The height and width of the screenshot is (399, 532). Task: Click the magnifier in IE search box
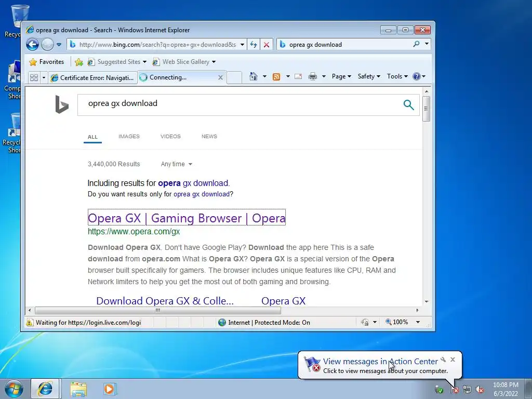[416, 44]
